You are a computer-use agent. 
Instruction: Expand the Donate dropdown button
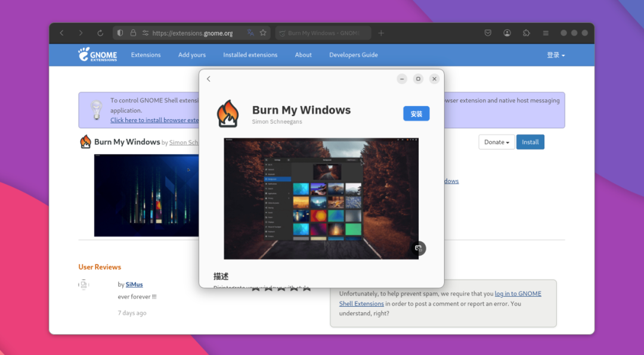click(497, 142)
